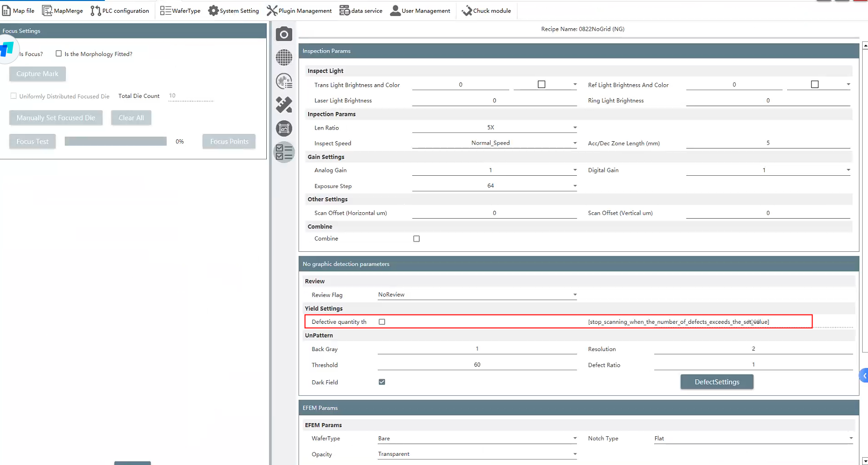Uncheck the Dark Field checkbox
Viewport: 868px width, 465px height.
tap(382, 382)
